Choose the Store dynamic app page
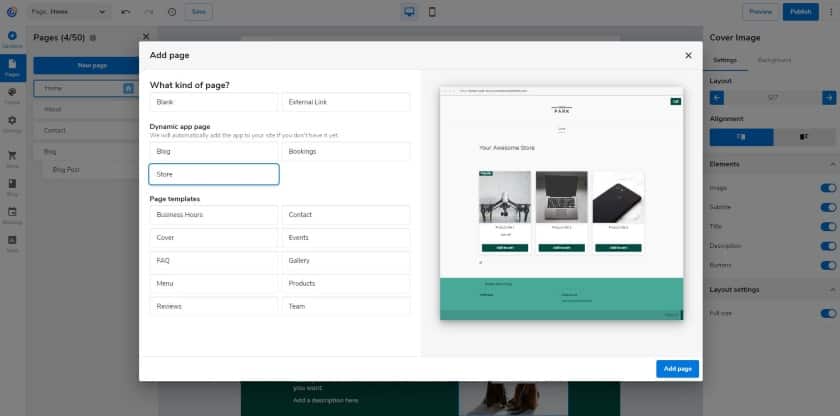The width and height of the screenshot is (840, 416). point(214,174)
